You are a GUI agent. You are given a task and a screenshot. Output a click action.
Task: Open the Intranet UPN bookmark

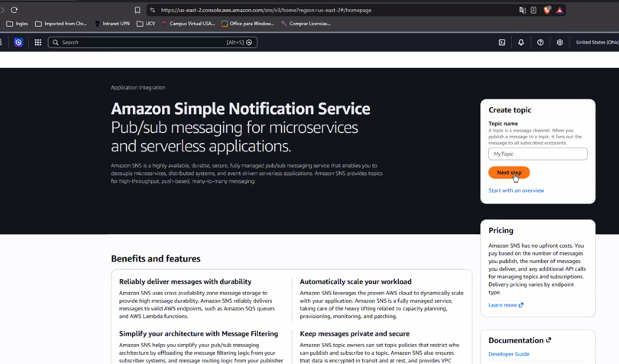(x=112, y=23)
